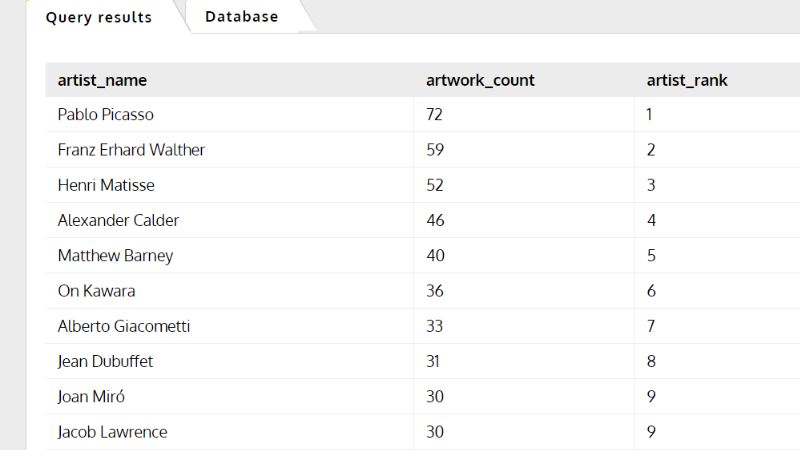Select artist rank value 8

point(651,361)
